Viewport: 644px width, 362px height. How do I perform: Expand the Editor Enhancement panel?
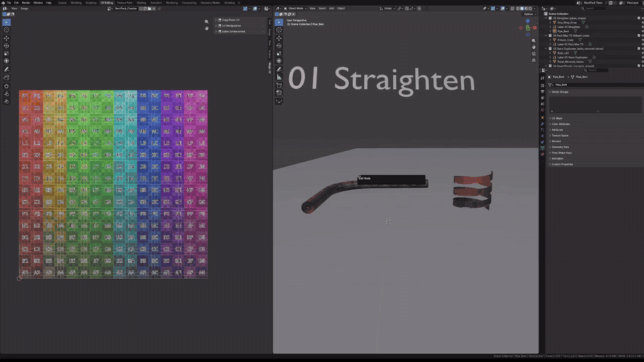pos(240,32)
